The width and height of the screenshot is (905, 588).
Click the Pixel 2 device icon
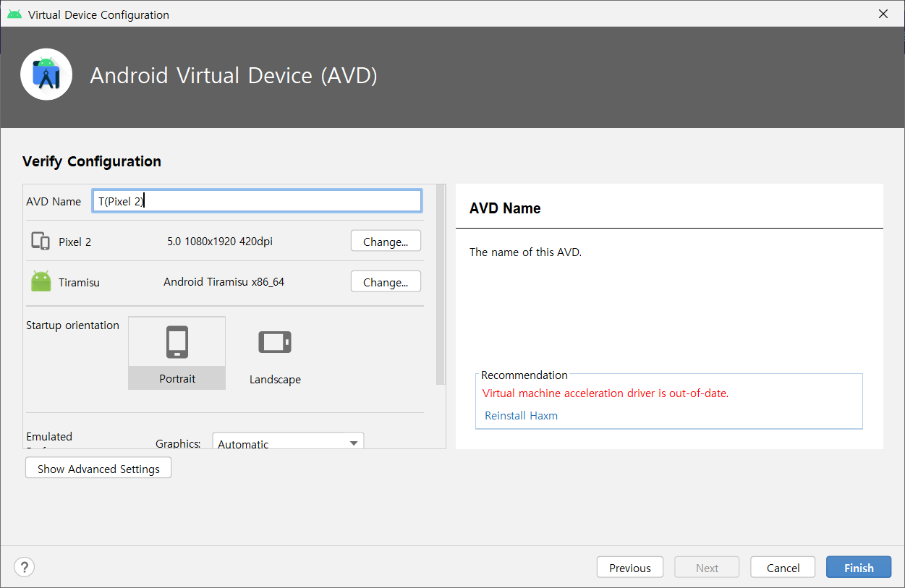(41, 242)
